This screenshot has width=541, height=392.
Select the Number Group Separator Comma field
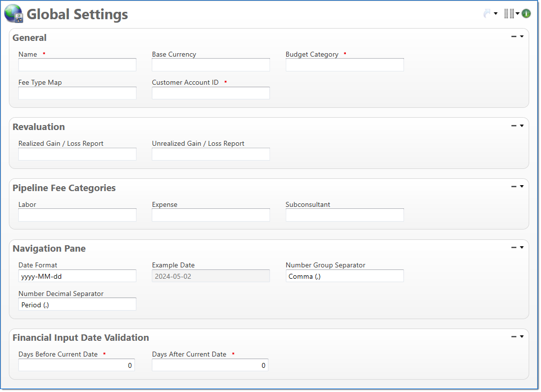point(344,276)
